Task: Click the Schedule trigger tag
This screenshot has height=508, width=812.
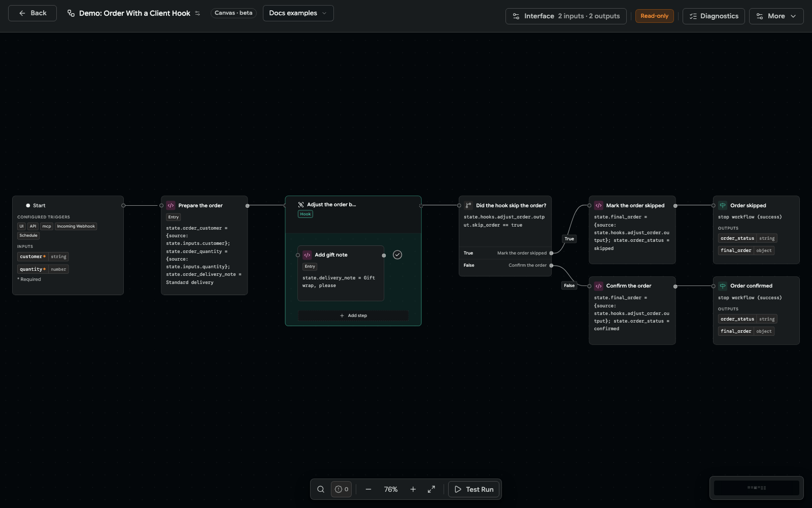Action: [28, 236]
